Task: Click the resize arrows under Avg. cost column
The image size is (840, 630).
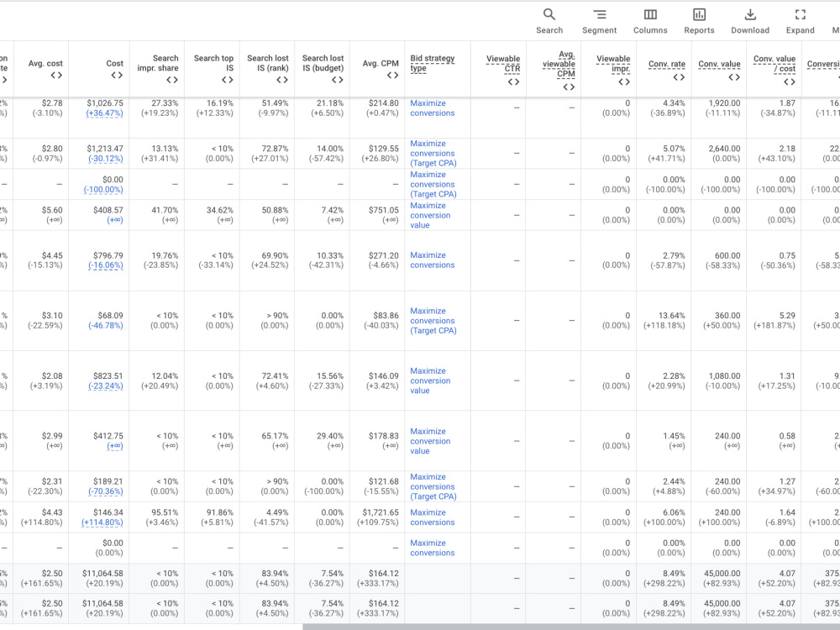Action: coord(56,75)
